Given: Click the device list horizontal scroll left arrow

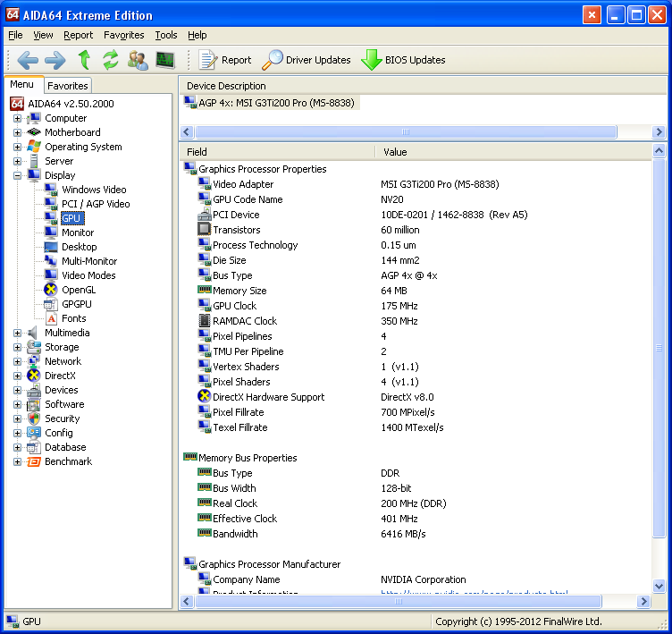Looking at the screenshot, I should pyautogui.click(x=187, y=131).
